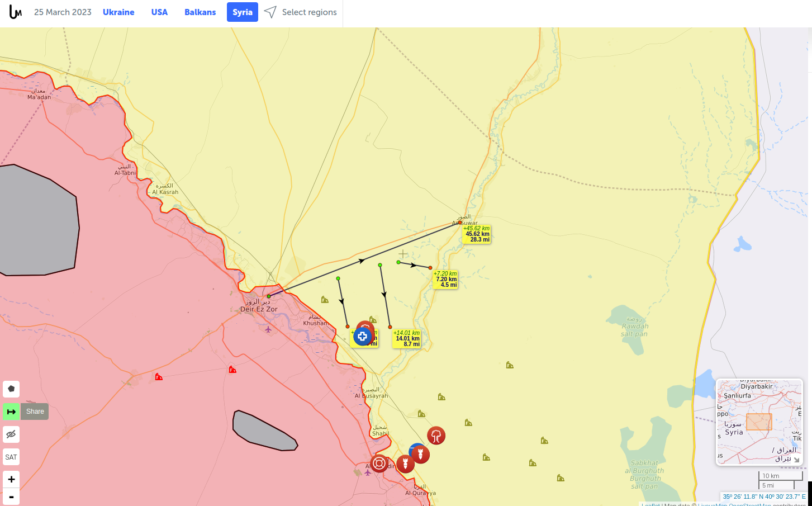Select the distance measurement arrow tool
The width and height of the screenshot is (812, 506).
pos(11,412)
